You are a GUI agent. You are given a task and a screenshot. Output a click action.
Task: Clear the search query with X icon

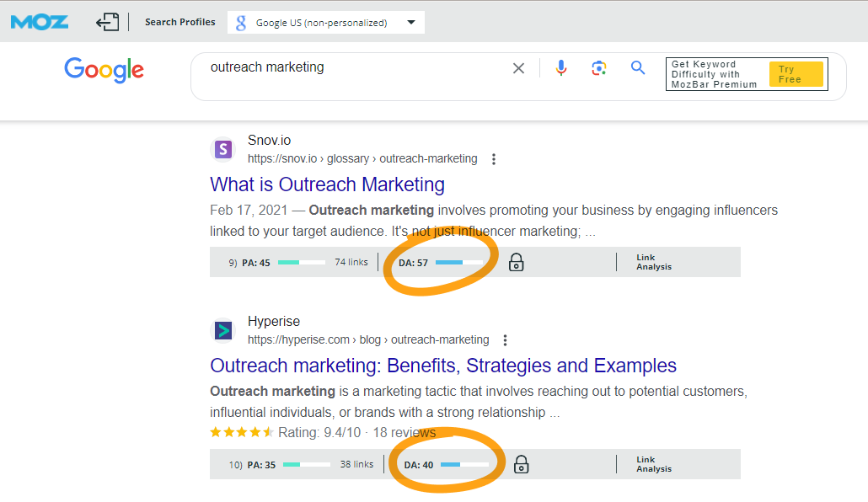(518, 68)
